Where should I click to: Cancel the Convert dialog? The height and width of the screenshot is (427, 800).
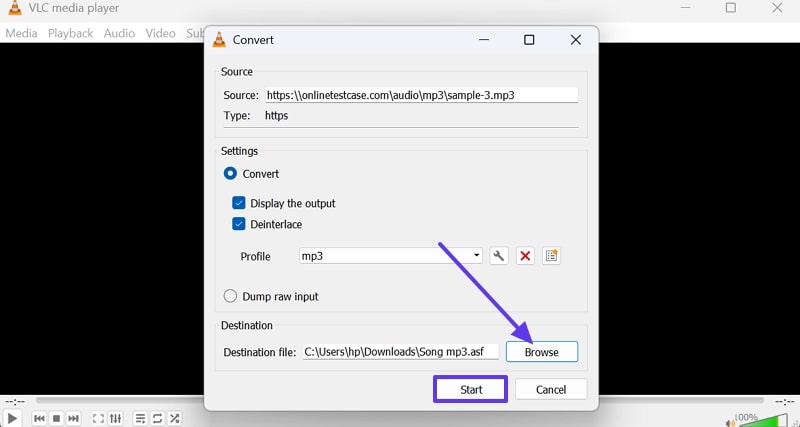pos(551,389)
